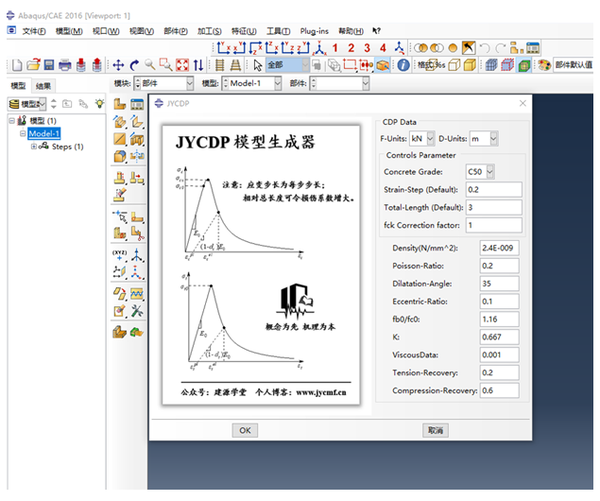Open the Part Manager icon

click(x=135, y=104)
